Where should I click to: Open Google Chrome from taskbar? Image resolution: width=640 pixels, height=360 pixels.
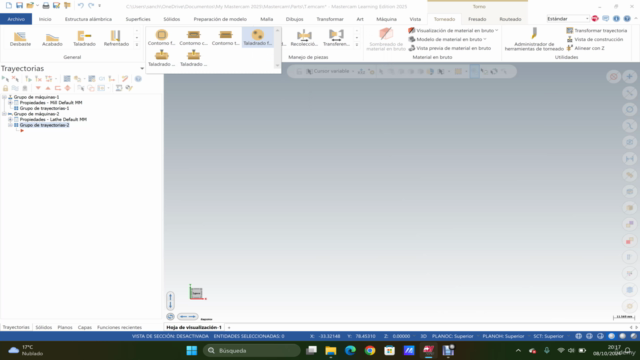click(x=370, y=351)
